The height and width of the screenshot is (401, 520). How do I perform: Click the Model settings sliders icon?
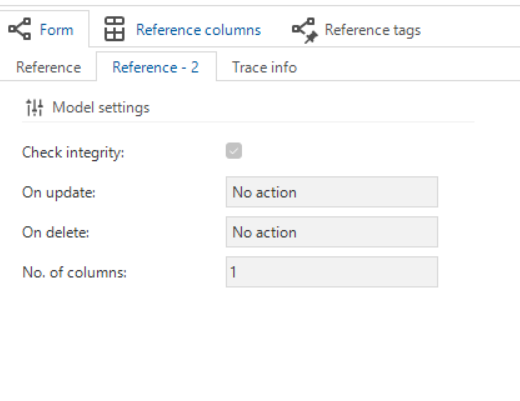click(34, 107)
